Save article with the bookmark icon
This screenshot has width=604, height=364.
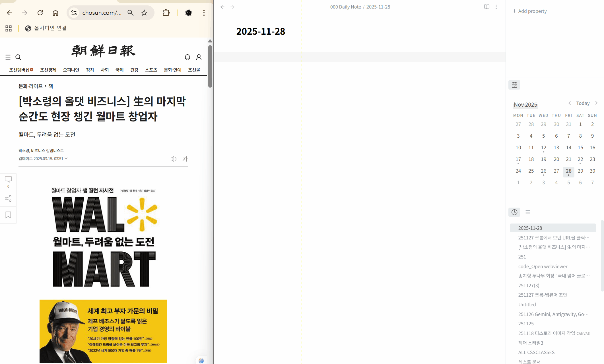[x=8, y=215]
